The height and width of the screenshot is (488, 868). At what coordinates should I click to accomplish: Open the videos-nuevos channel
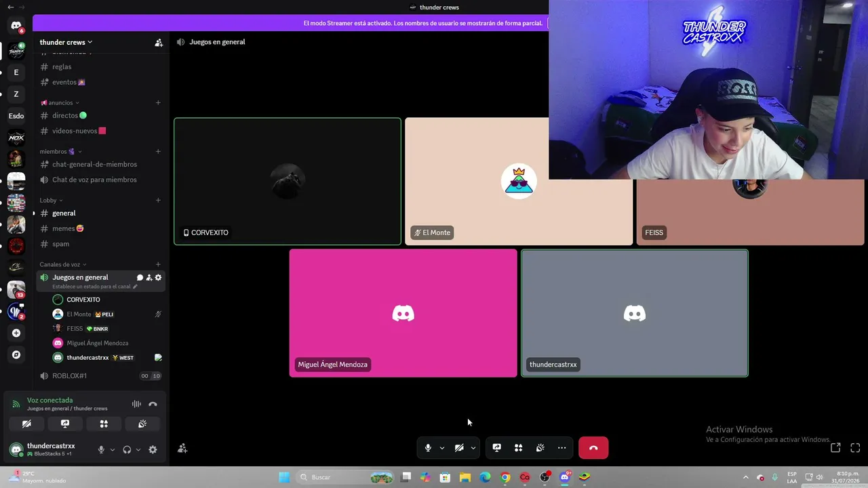(x=100, y=131)
